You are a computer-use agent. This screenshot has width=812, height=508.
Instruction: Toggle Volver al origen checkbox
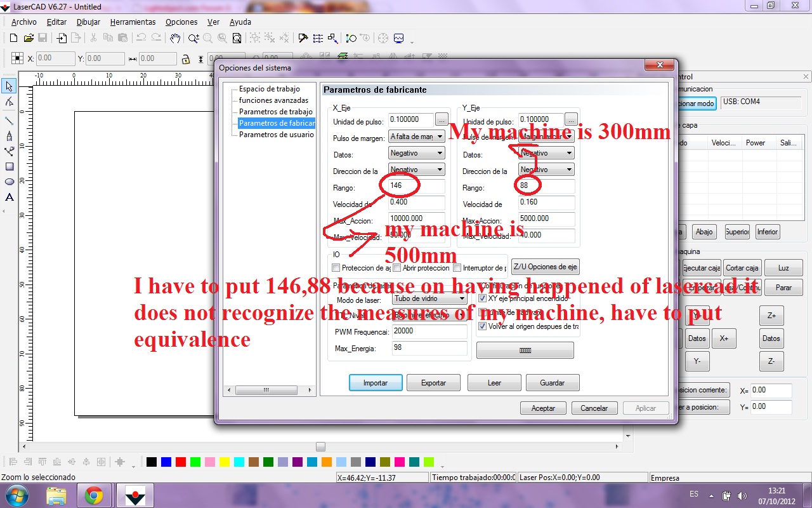coord(482,326)
